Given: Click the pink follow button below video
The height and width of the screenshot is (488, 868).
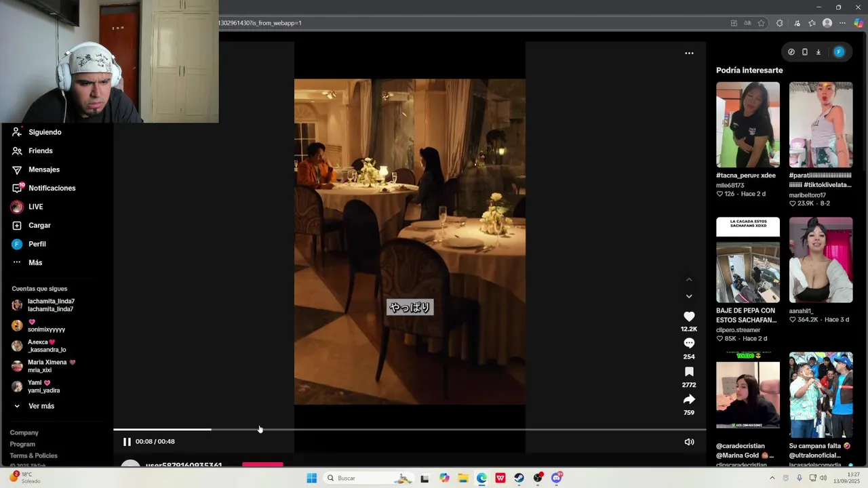Looking at the screenshot, I should pyautogui.click(x=262, y=464).
